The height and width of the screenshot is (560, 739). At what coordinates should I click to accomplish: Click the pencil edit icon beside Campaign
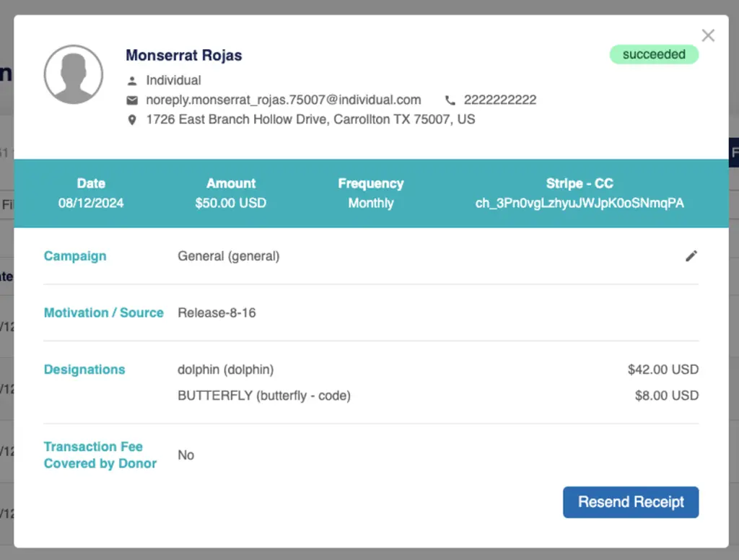pos(691,256)
